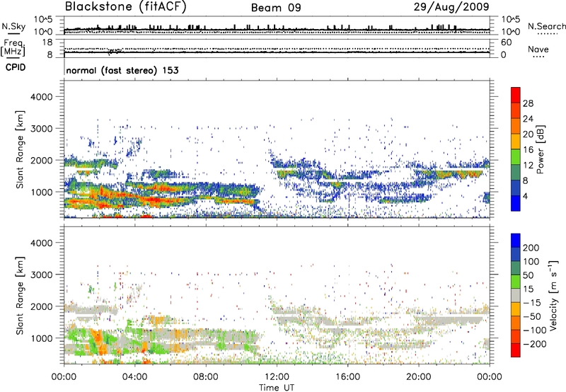
Task: Click the date '29/Aug/2009'
Action: (x=451, y=6)
